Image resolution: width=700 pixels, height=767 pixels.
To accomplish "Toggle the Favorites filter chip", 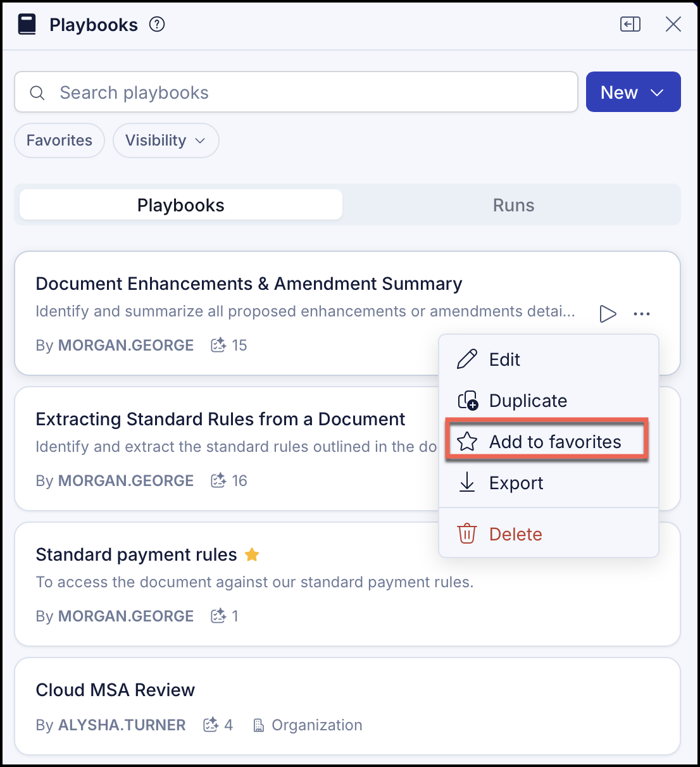I will tap(59, 140).
